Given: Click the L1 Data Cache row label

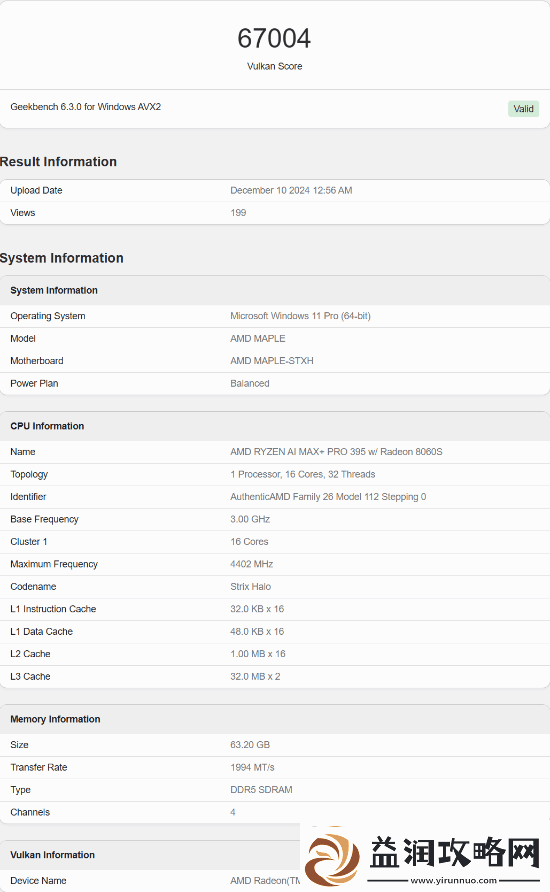Looking at the screenshot, I should click(42, 631).
